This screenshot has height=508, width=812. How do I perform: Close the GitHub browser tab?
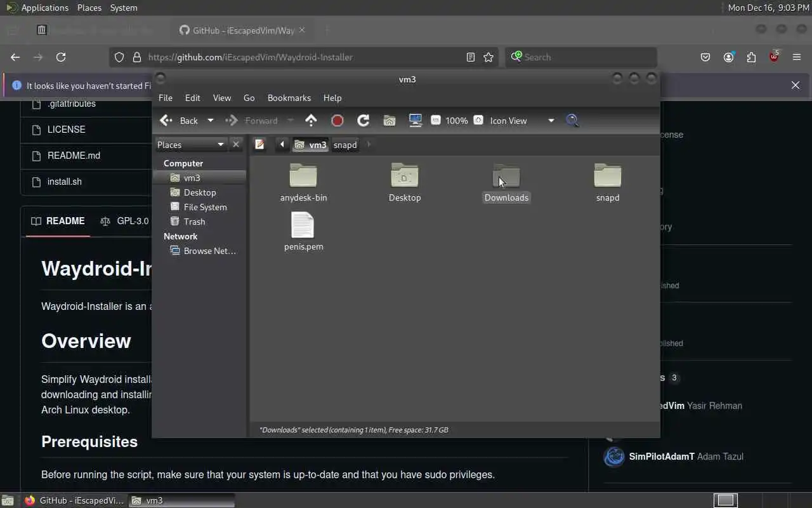click(x=302, y=30)
